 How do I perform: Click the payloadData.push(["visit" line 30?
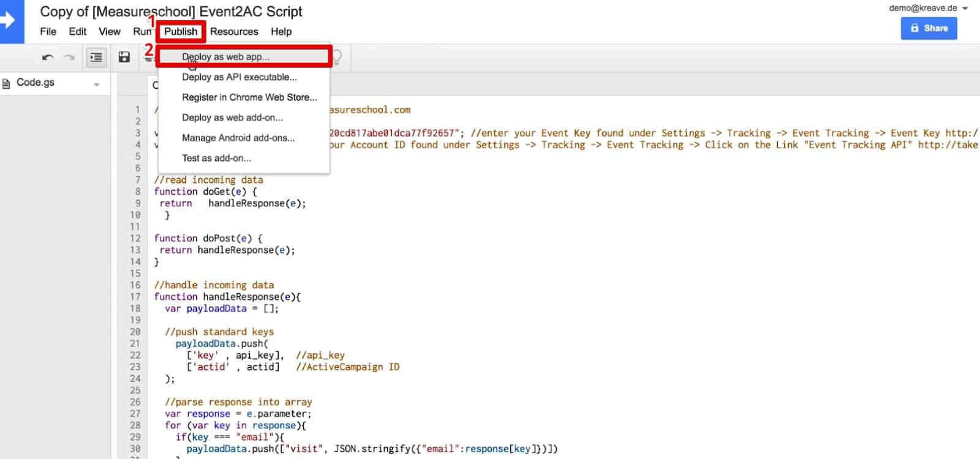pos(372,449)
